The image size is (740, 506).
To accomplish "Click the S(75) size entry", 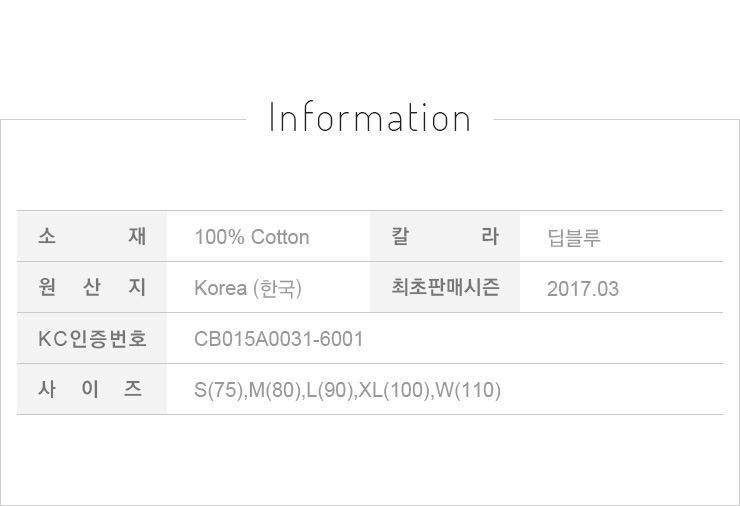I will click(x=217, y=390).
